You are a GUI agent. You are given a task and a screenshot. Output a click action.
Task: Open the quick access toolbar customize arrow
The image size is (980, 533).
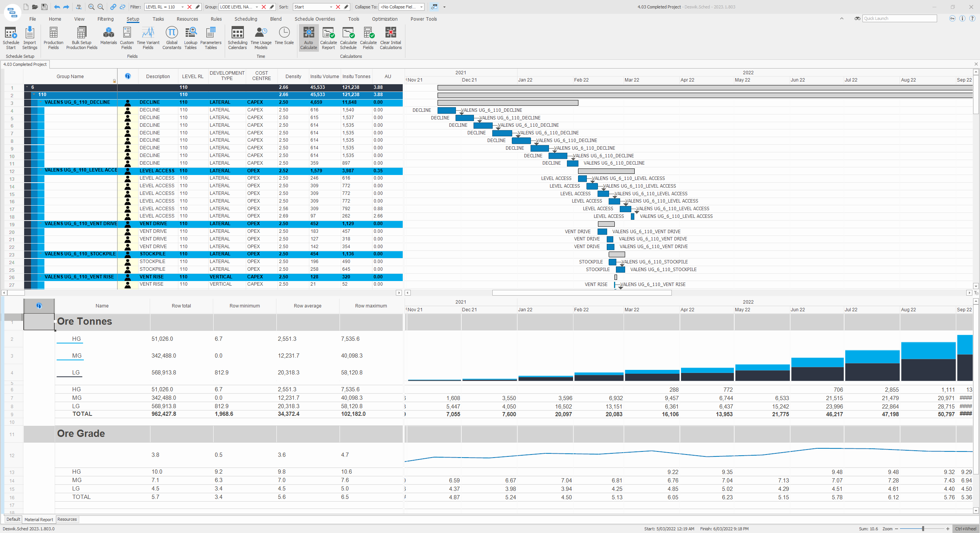coord(444,7)
